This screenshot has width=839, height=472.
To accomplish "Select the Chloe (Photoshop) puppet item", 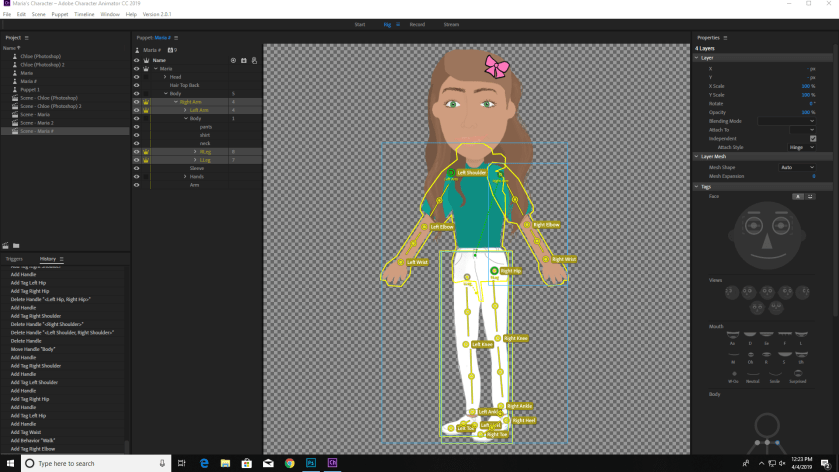I will 41,57.
